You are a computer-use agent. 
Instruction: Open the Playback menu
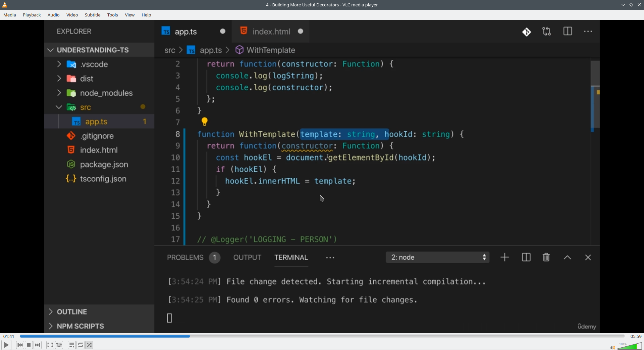tap(32, 15)
